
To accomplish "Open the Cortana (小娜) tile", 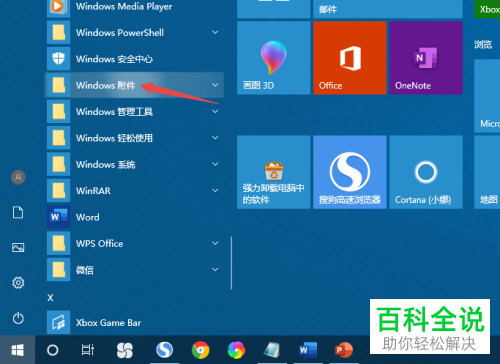I will (x=426, y=172).
